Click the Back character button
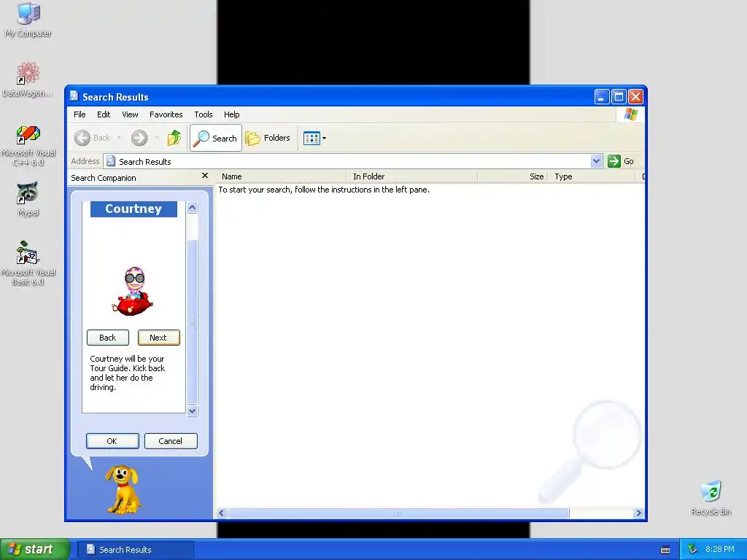The width and height of the screenshot is (747, 560). coord(108,338)
